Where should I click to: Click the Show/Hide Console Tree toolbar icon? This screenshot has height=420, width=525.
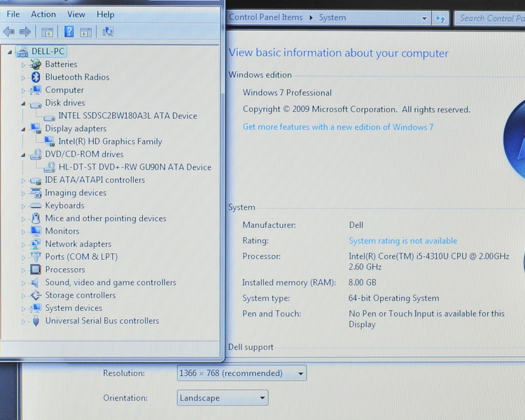coord(47,32)
